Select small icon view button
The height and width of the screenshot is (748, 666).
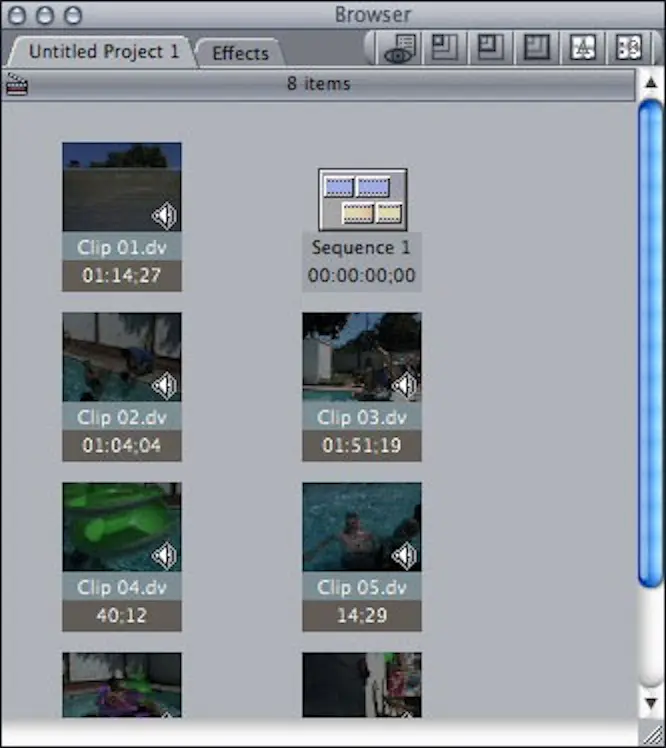tap(444, 48)
